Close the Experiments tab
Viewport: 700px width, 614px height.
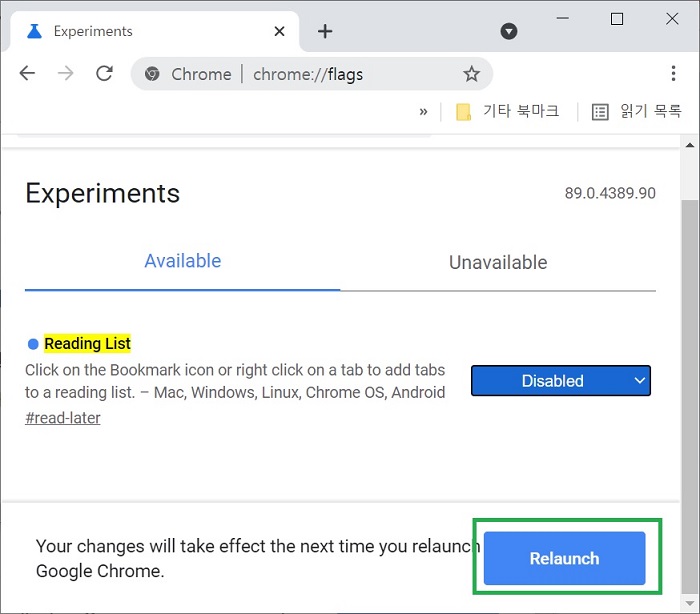[279, 31]
